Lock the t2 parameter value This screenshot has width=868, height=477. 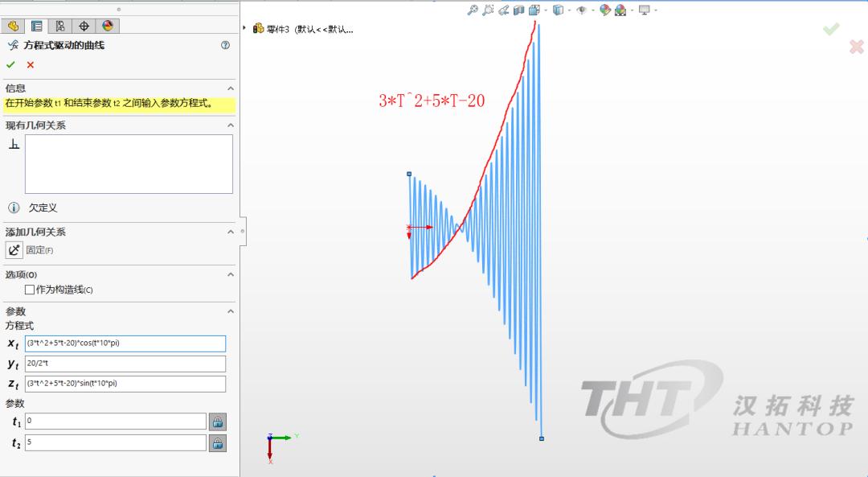point(218,442)
